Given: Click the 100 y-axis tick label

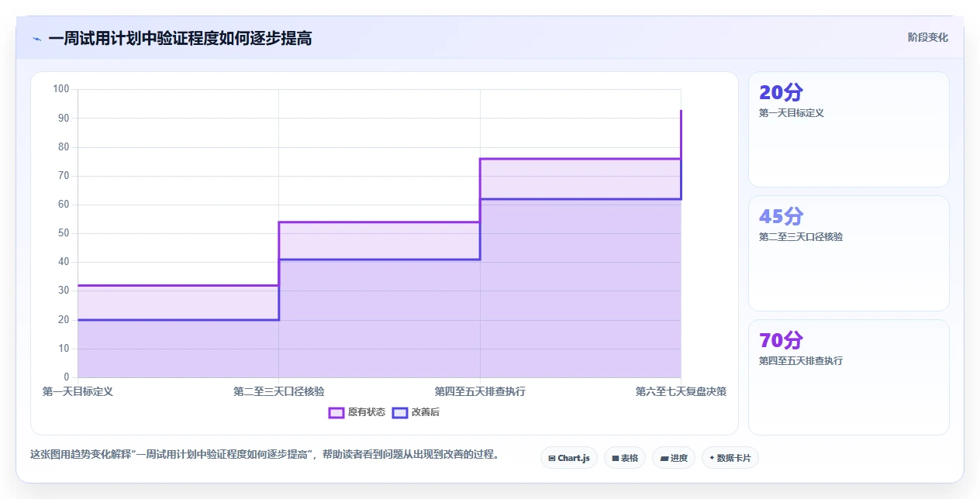Looking at the screenshot, I should (61, 89).
